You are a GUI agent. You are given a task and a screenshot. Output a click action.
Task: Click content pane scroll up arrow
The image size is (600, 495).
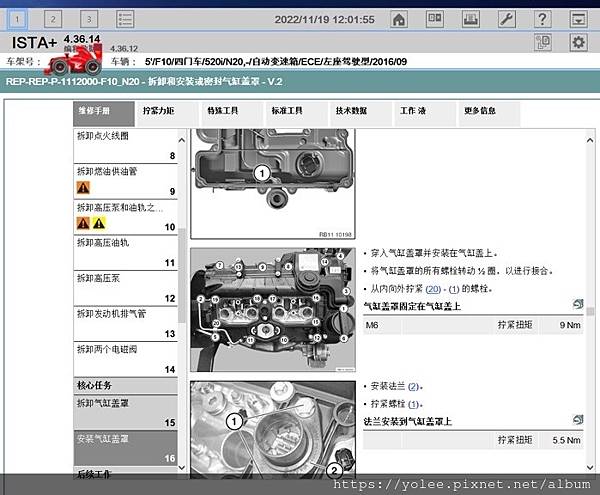[590, 140]
